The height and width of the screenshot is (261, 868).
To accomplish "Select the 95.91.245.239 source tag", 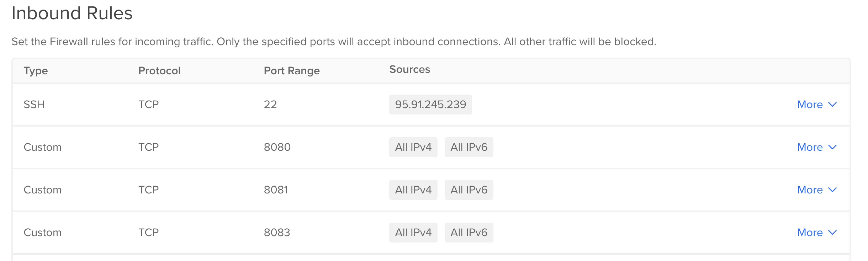I will 430,105.
